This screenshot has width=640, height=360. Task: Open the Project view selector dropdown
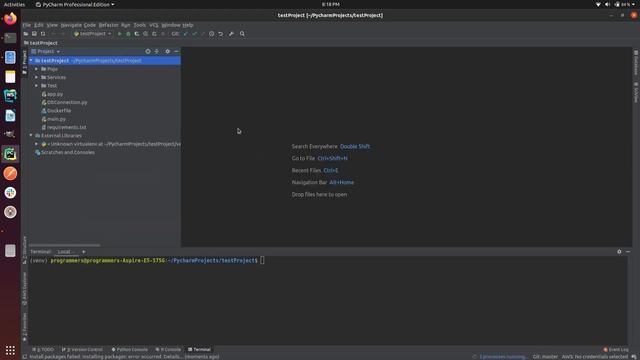tap(46, 51)
